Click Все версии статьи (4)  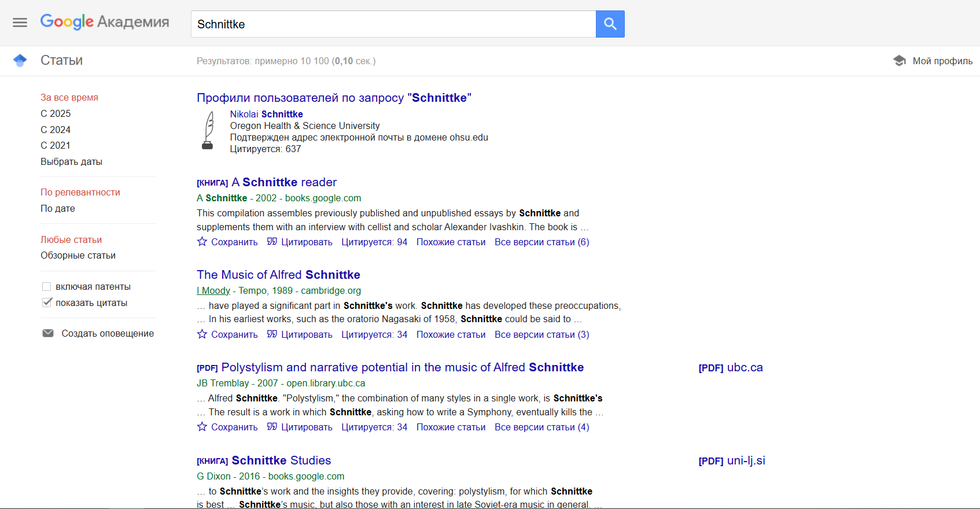[x=542, y=427]
